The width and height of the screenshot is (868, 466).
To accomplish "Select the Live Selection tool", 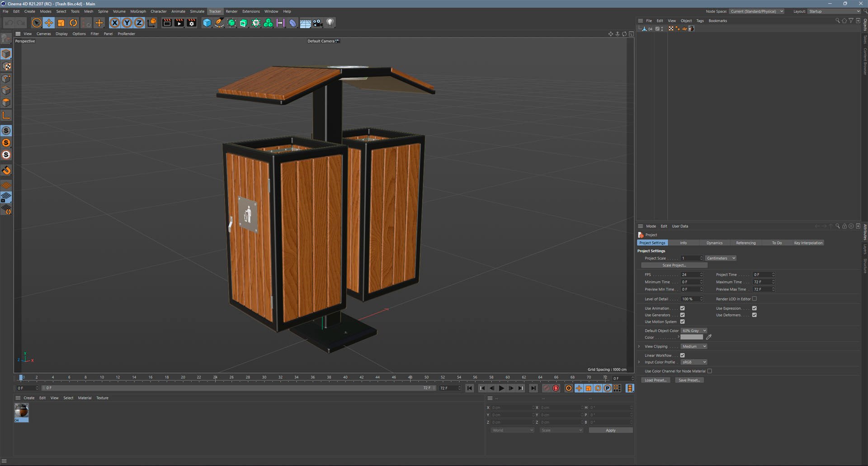I will pyautogui.click(x=37, y=23).
